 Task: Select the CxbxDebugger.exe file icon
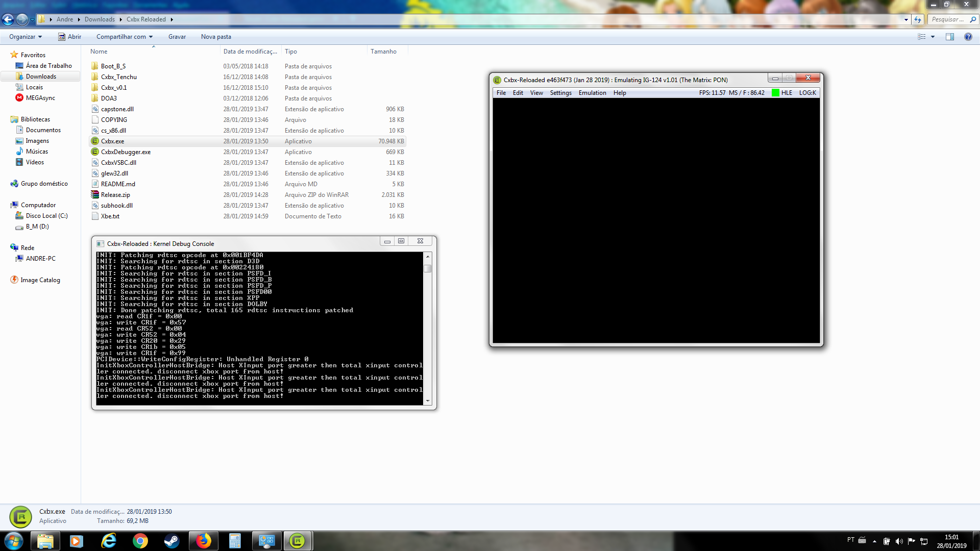click(95, 152)
